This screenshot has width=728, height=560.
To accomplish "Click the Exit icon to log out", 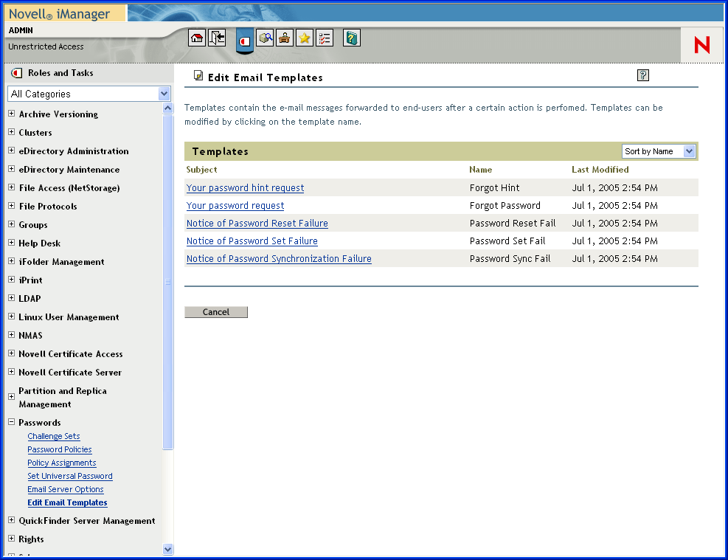I will point(216,37).
